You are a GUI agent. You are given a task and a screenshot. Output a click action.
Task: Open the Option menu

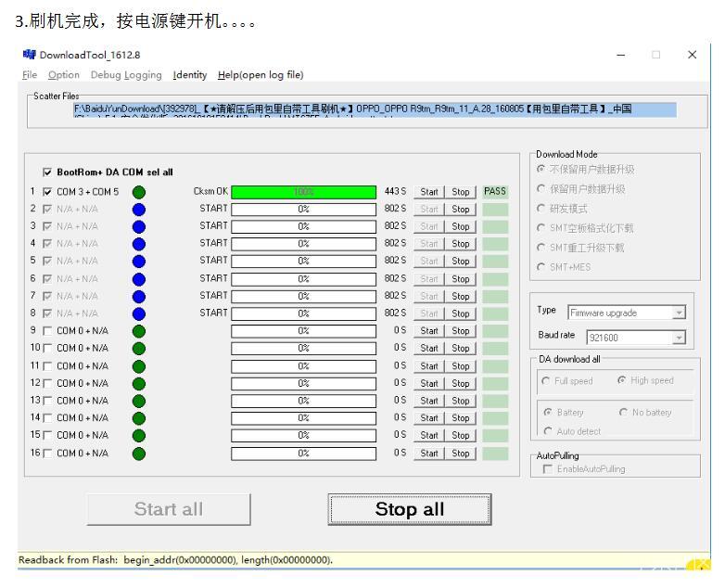(x=64, y=75)
